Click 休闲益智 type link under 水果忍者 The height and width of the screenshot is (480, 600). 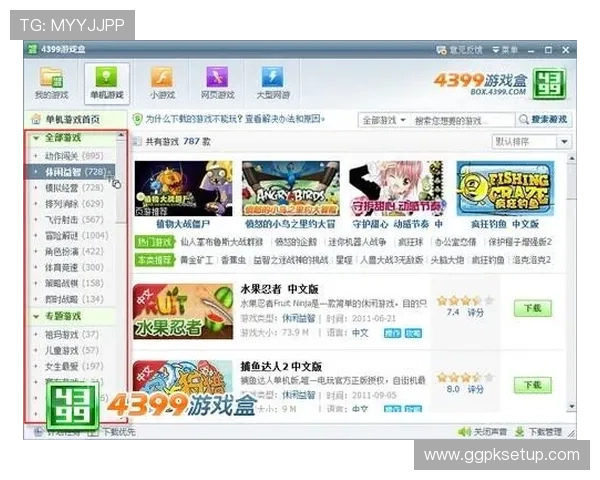(298, 318)
